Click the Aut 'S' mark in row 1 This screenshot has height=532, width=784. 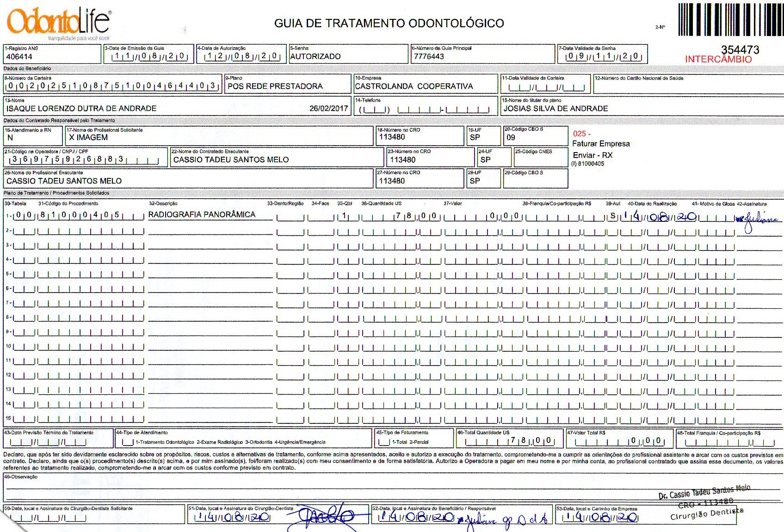613,216
